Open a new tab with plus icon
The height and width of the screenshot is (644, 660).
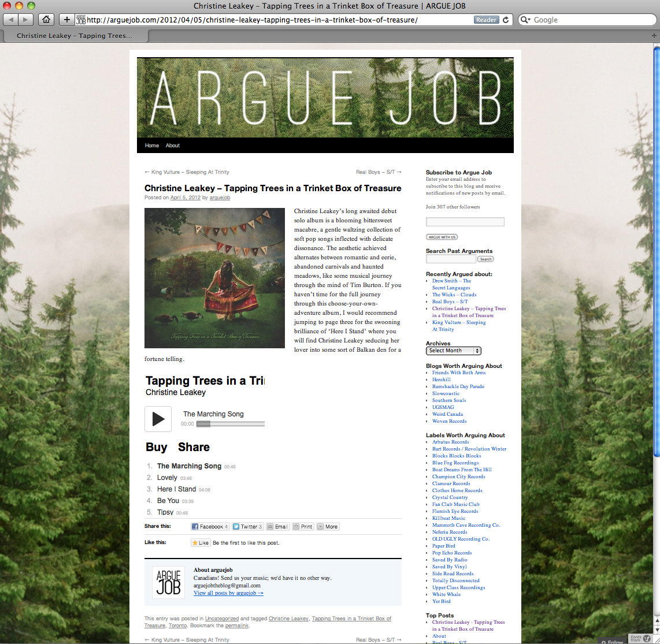[654, 36]
